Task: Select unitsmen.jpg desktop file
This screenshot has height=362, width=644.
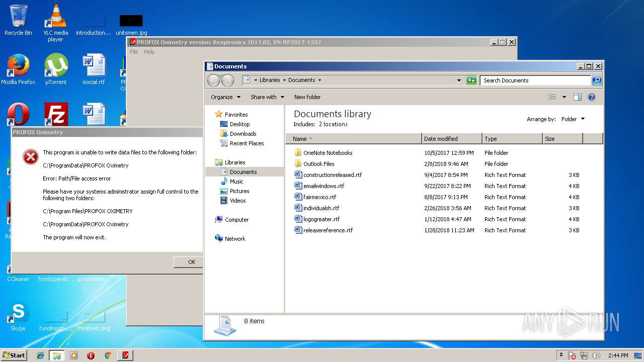Action: (x=131, y=24)
